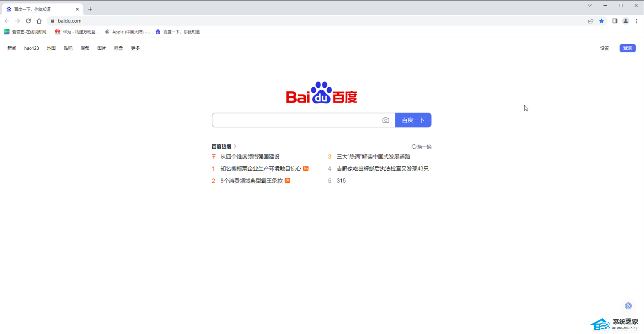Toggle the bookmark star for this page
Image resolution: width=644 pixels, height=334 pixels.
click(x=601, y=21)
